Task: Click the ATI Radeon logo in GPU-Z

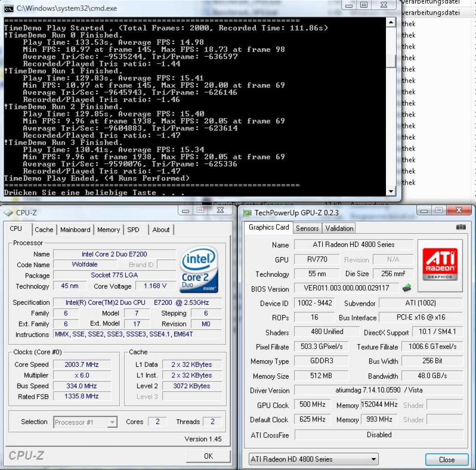Action: tap(440, 265)
